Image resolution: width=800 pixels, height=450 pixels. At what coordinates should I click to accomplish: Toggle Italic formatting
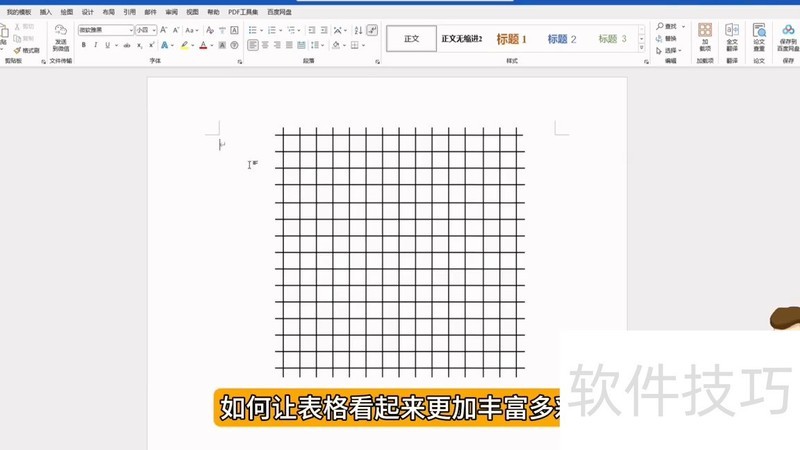tap(95, 45)
